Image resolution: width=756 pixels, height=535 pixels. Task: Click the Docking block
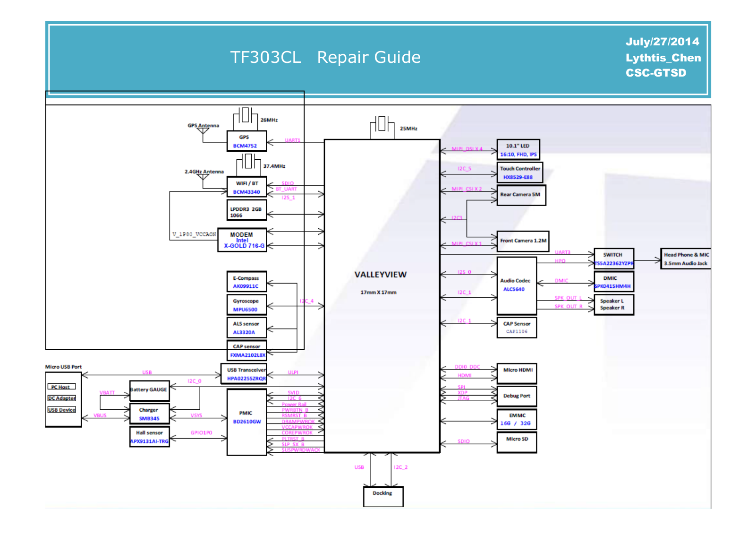click(383, 497)
